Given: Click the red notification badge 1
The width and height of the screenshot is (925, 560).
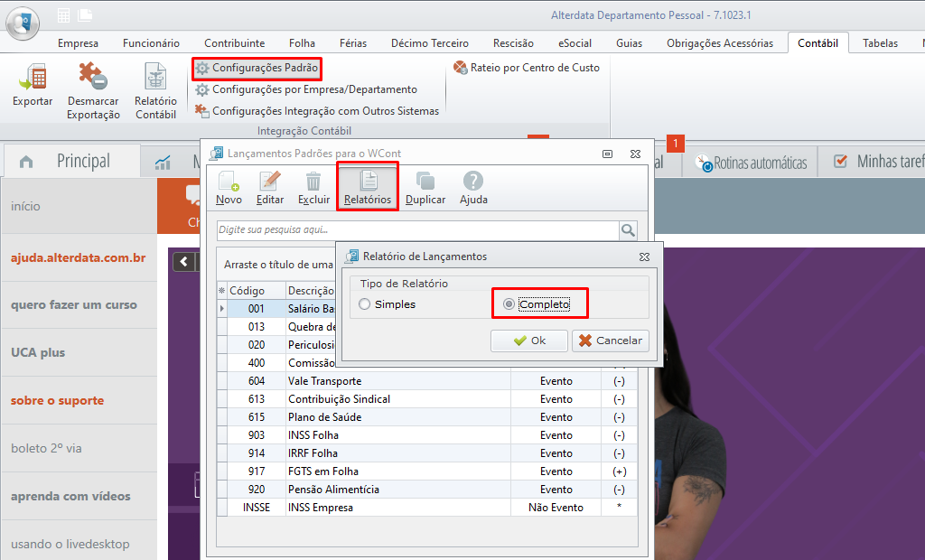Looking at the screenshot, I should [676, 144].
